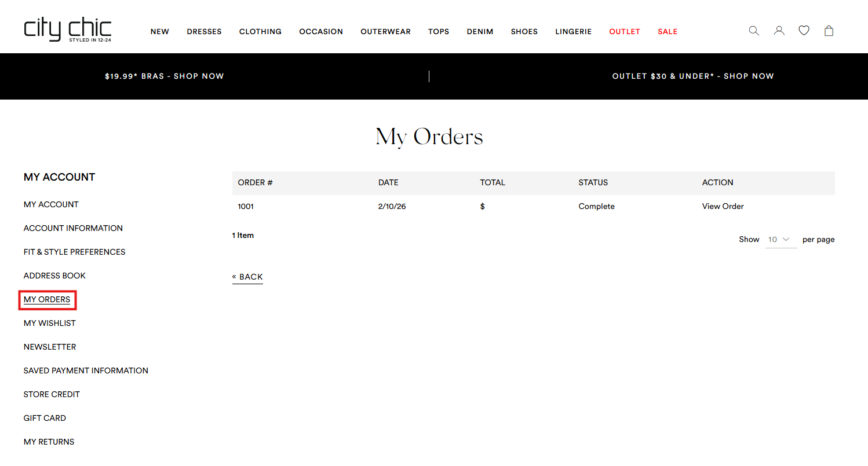Open the Outlet menu item
This screenshot has width=868, height=466.
624,32
